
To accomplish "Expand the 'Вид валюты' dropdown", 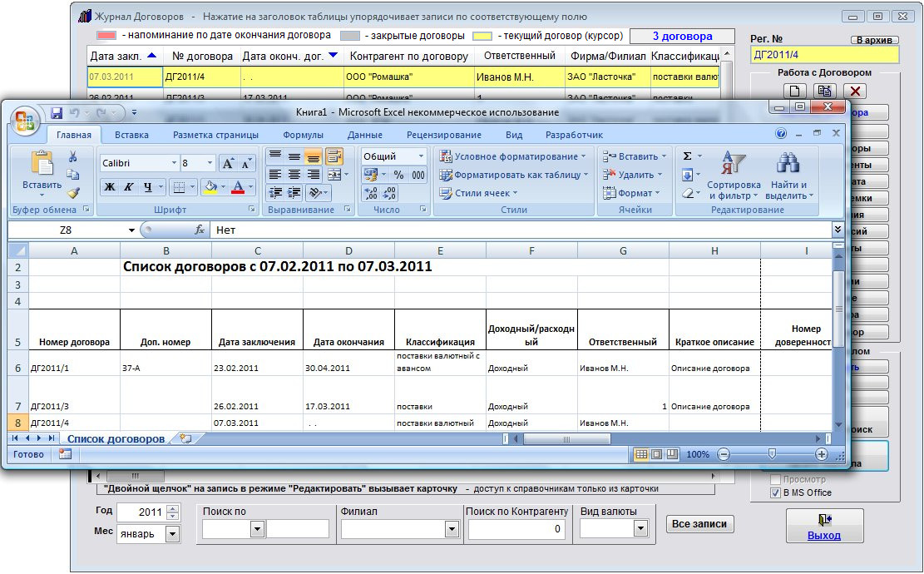I will point(640,528).
